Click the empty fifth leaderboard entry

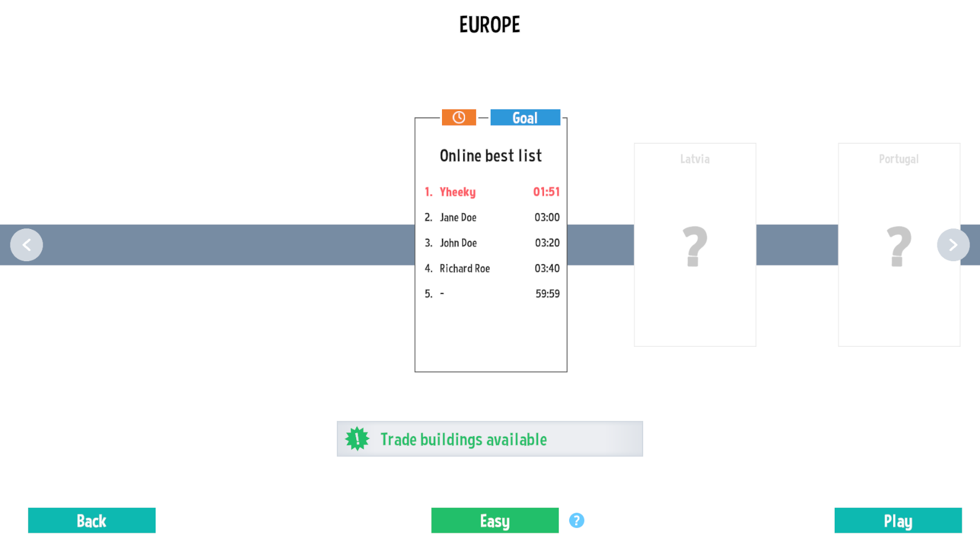[x=491, y=294]
